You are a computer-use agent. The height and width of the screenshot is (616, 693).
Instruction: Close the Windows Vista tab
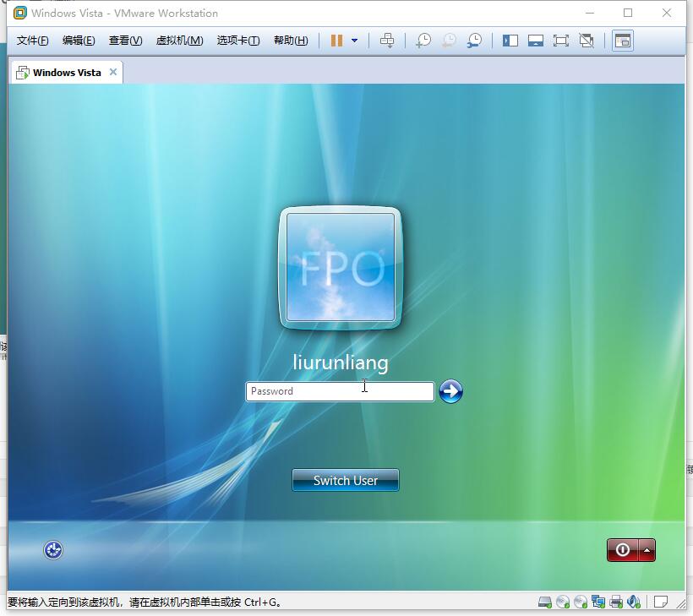coord(113,72)
